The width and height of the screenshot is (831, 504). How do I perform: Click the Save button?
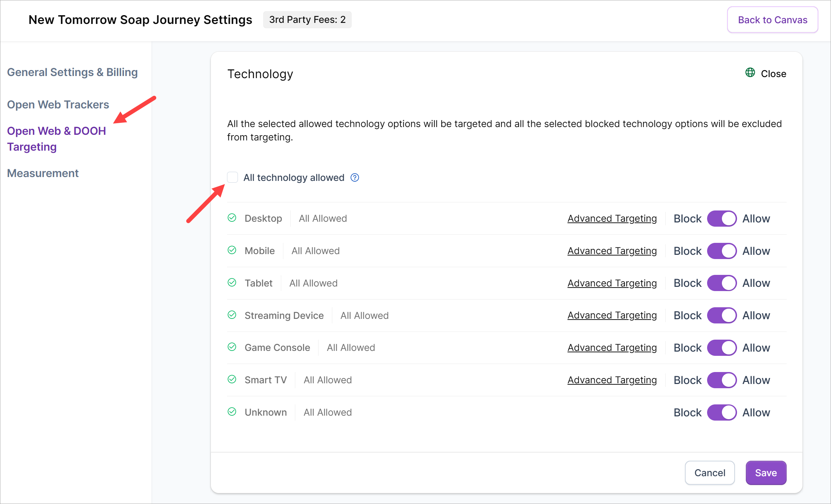[766, 473]
